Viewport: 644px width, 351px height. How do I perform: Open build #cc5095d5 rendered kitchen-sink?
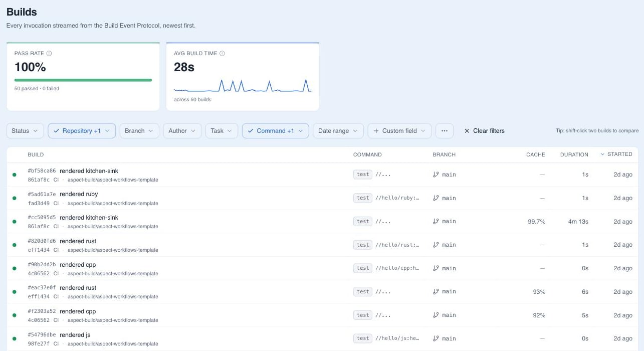(322, 222)
